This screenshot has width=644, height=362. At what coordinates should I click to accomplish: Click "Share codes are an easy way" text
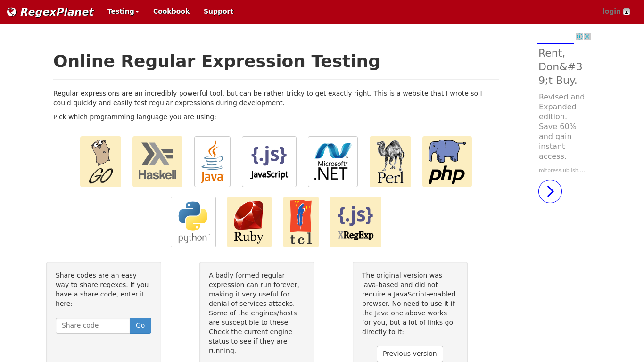102,289
